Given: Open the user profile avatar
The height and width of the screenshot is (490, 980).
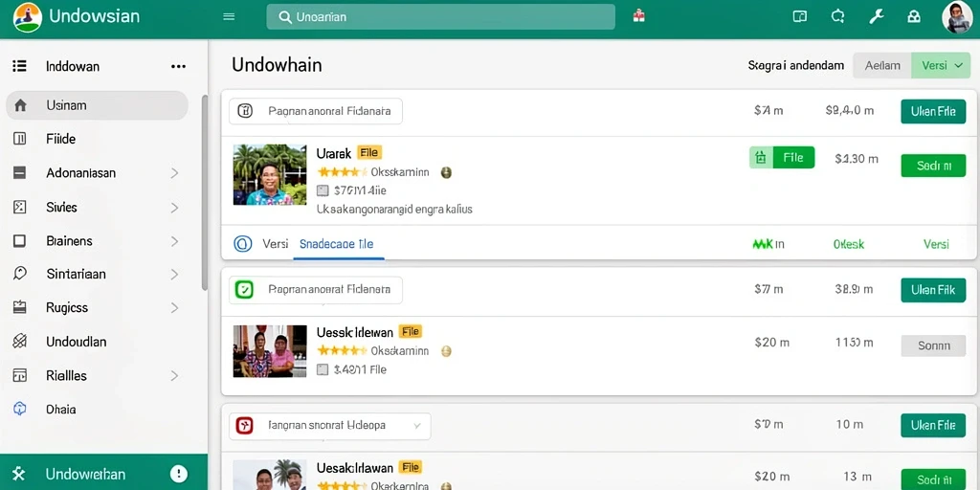Looking at the screenshot, I should tap(957, 17).
